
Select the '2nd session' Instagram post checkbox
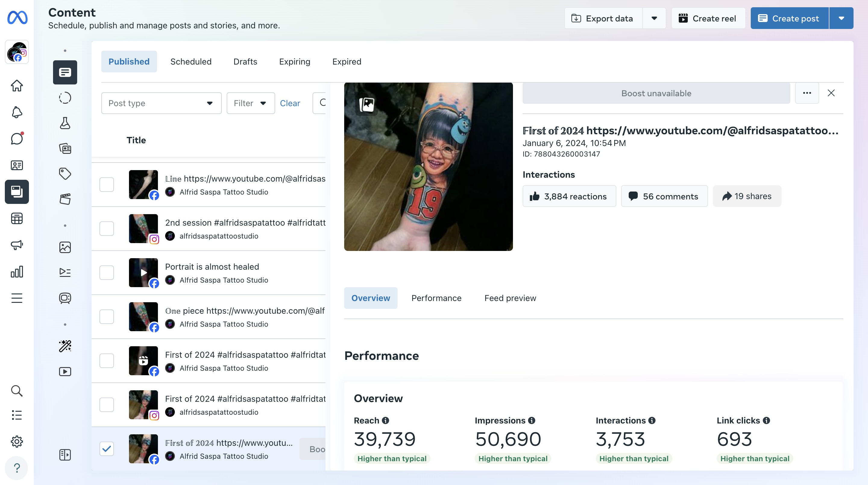tap(106, 229)
